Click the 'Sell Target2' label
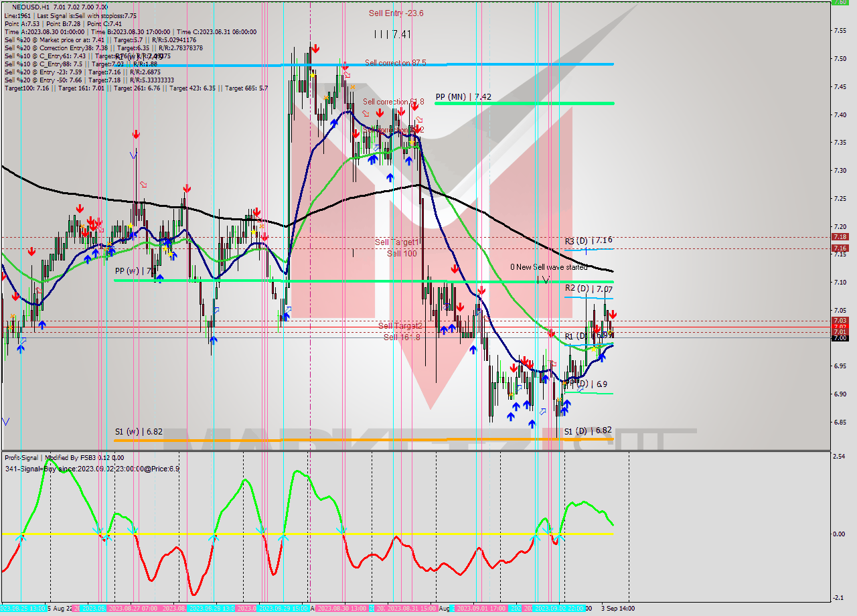Screen dimensions: 857x616 pos(400,326)
